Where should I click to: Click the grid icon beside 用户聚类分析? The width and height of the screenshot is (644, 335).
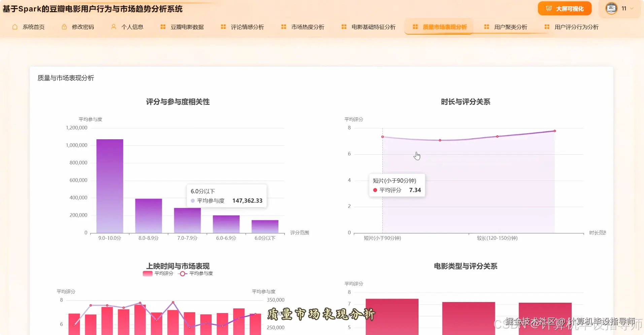[x=486, y=27]
